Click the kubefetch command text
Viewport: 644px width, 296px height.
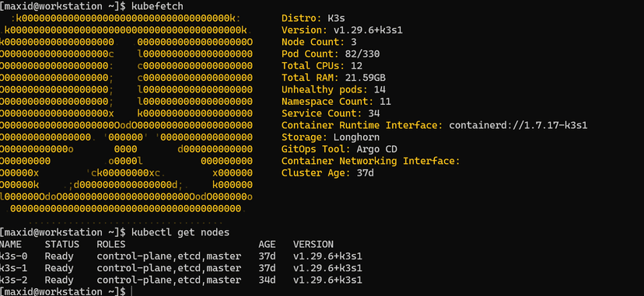[x=157, y=6]
